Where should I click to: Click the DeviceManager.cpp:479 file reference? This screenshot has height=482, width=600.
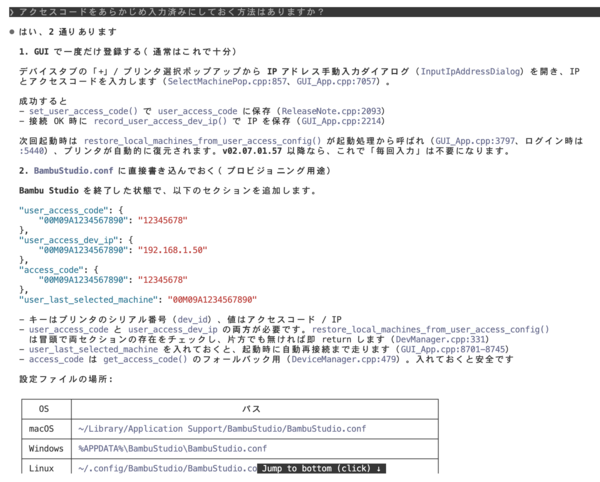click(344, 359)
